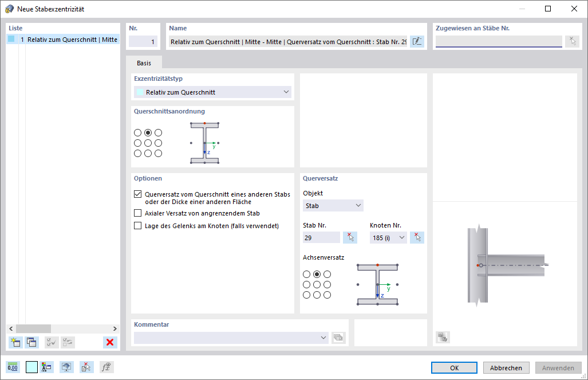The width and height of the screenshot is (588, 380).
Task: Select top-left Querschnittsanordnung radio
Action: (x=137, y=132)
